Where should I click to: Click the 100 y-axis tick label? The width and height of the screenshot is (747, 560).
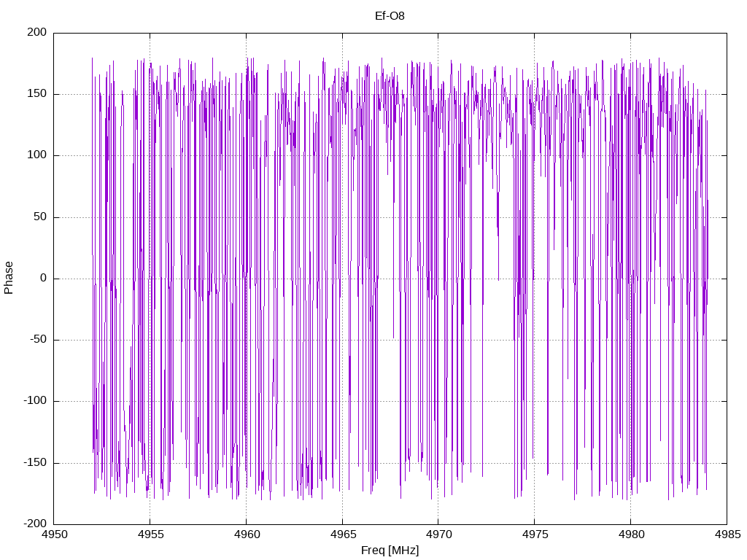pyautogui.click(x=37, y=155)
